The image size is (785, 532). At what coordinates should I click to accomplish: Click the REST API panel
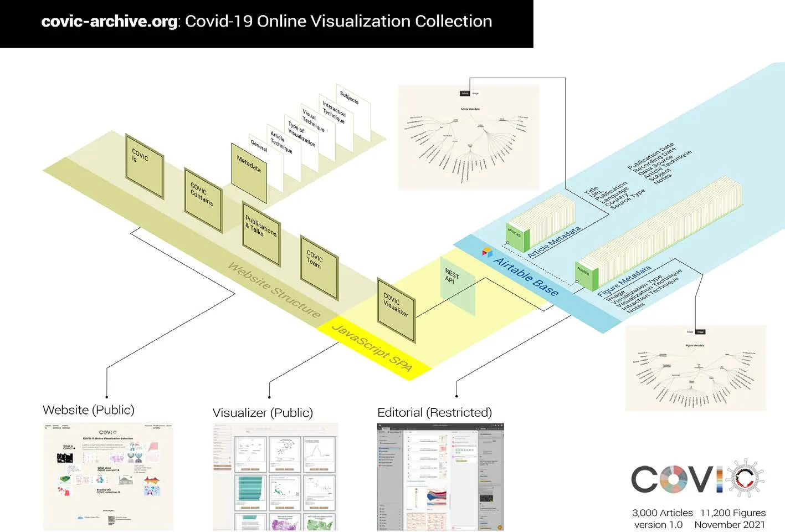click(x=458, y=287)
